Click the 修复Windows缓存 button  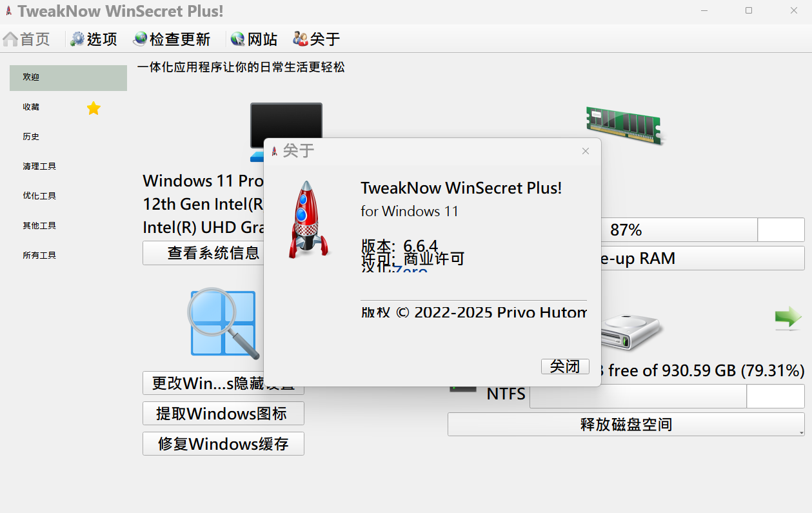click(x=223, y=444)
